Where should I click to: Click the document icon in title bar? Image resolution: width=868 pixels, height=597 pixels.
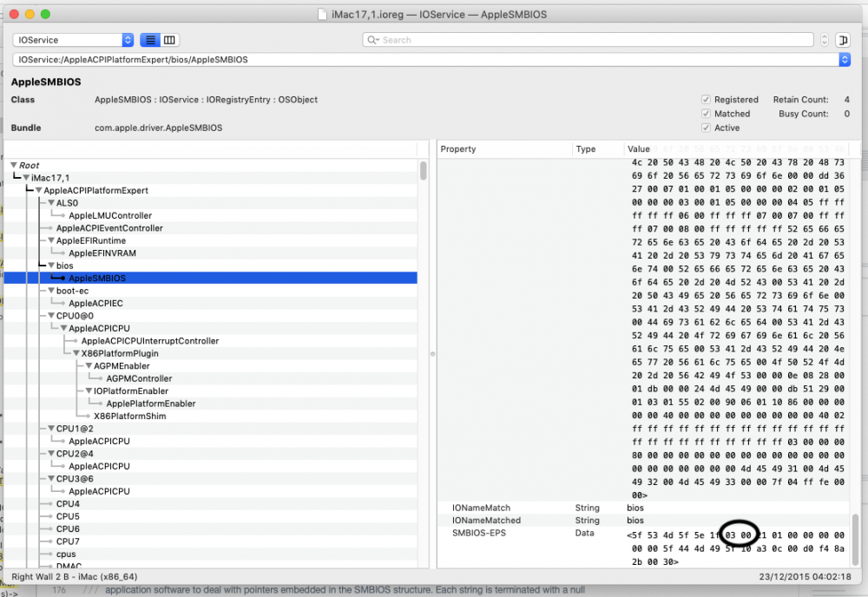tap(322, 15)
